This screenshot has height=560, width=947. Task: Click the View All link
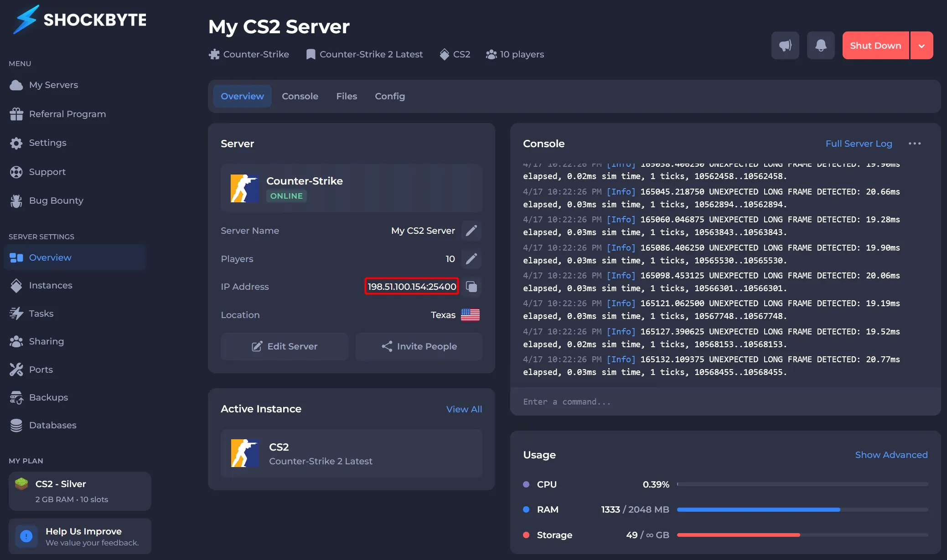pos(464,409)
